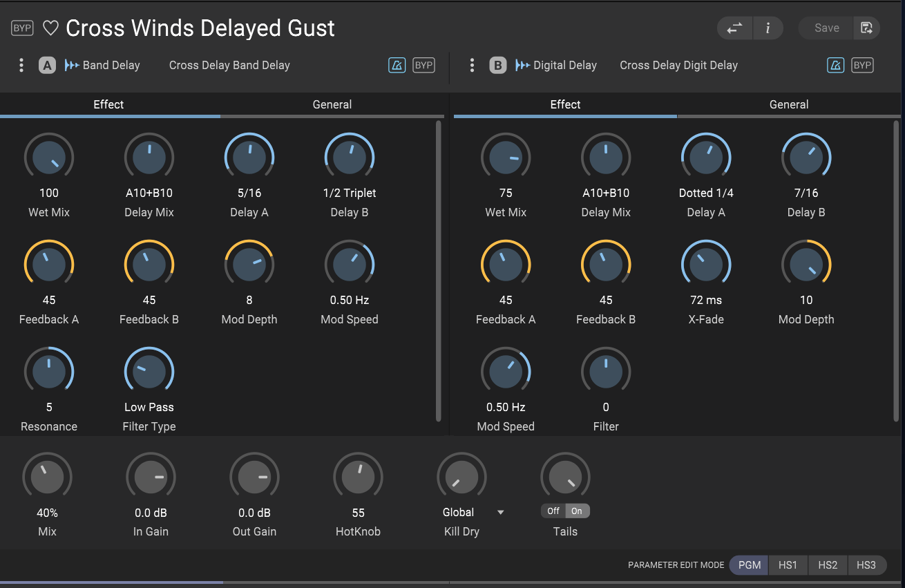The width and height of the screenshot is (905, 588).
Task: Click the X-Fade knob at 72 ms
Action: click(706, 265)
